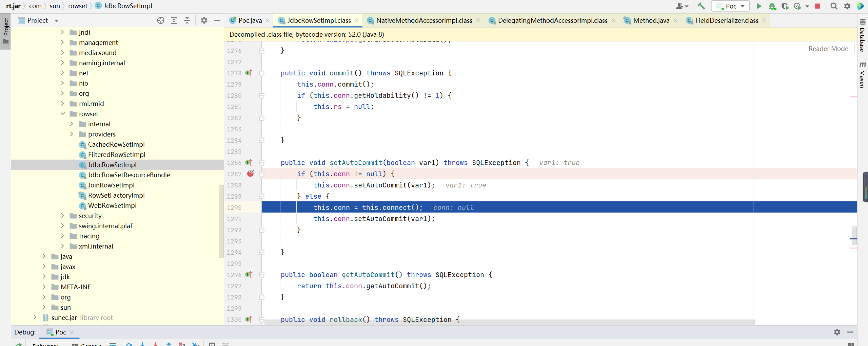Run Poc with the green play icon
868x346 pixels.
pos(759,6)
